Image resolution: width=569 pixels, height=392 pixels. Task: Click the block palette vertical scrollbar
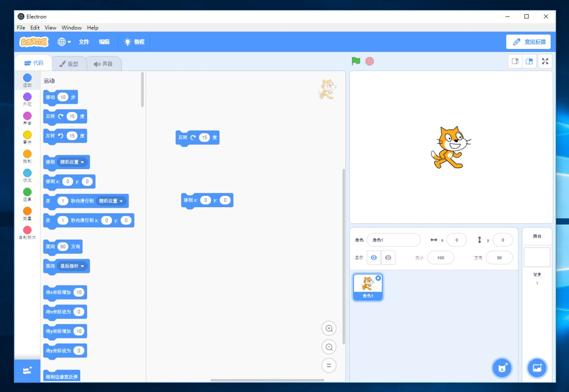click(x=143, y=89)
